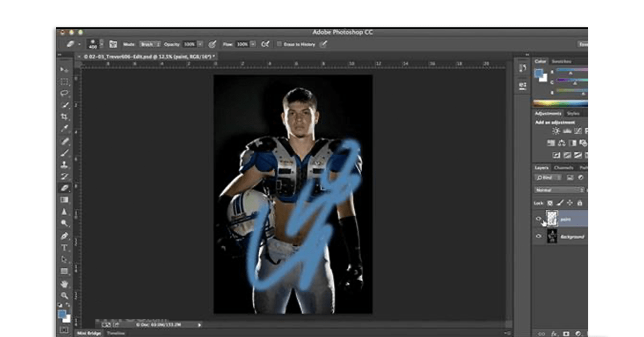
Task: Click the Background layer thumbnail
Action: (552, 237)
